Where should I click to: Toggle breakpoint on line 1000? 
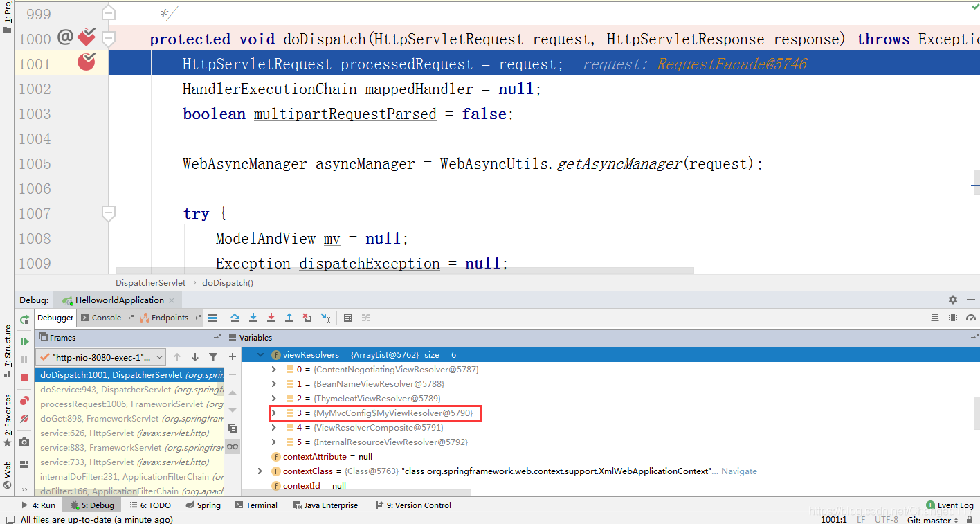point(87,37)
